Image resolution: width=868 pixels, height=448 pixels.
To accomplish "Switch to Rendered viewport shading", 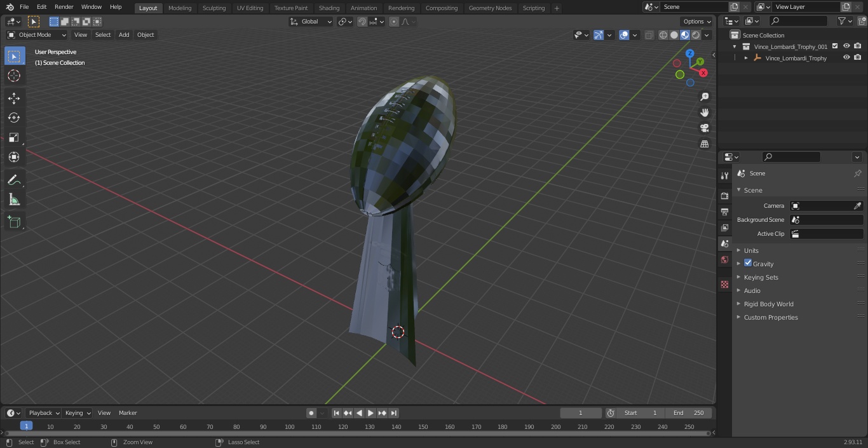I will click(696, 36).
